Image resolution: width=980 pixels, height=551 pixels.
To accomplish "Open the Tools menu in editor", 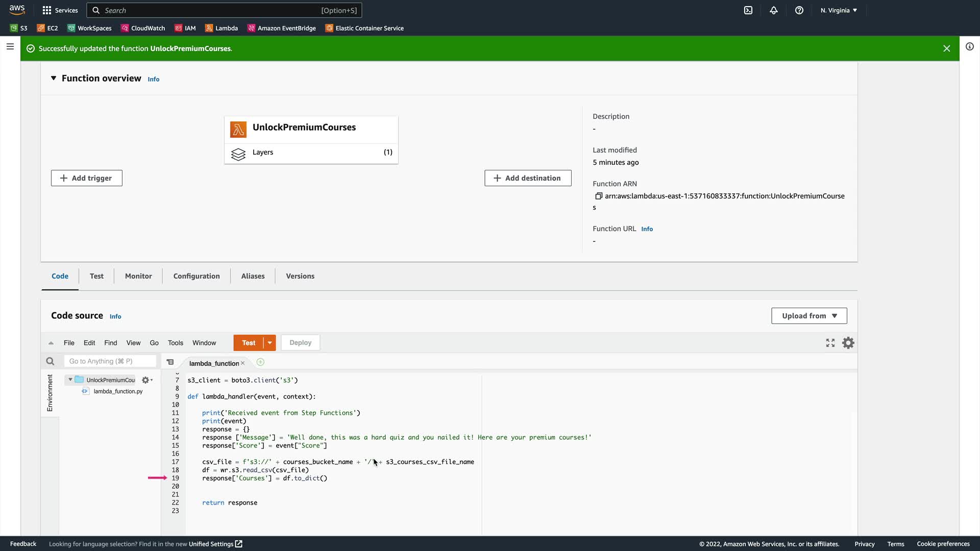I will pyautogui.click(x=176, y=343).
